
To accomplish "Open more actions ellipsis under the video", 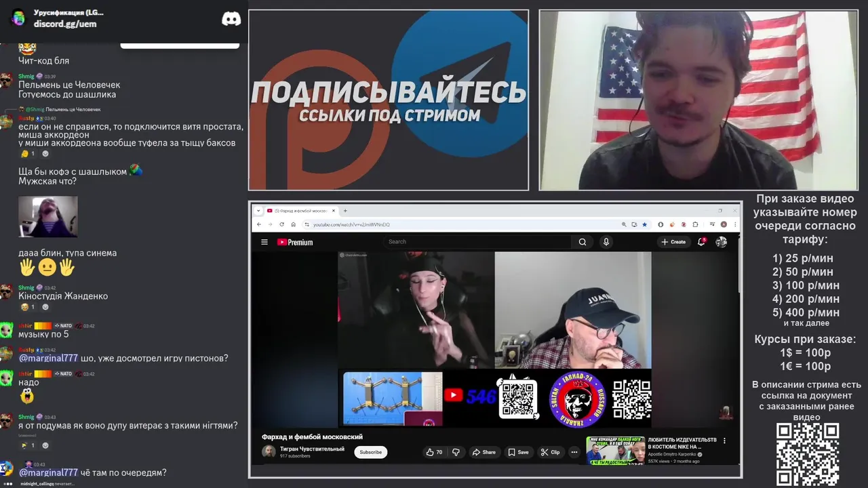I will [x=575, y=452].
